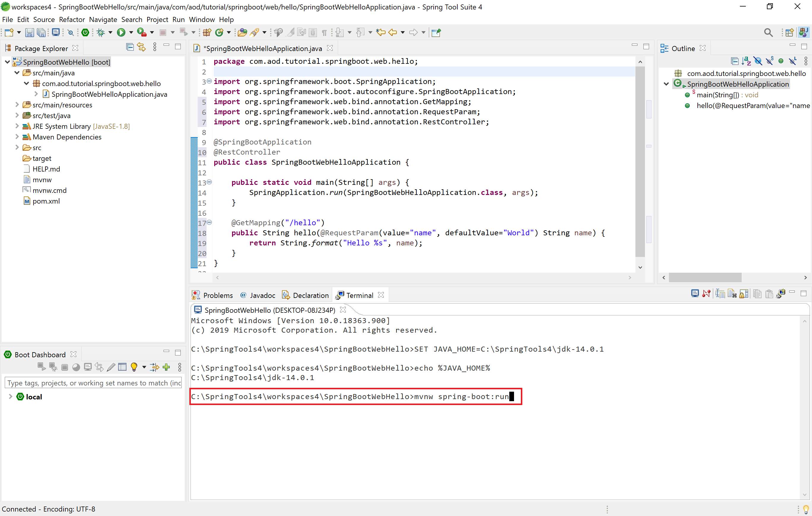Click the editor vertical scrollbar

(x=640, y=161)
